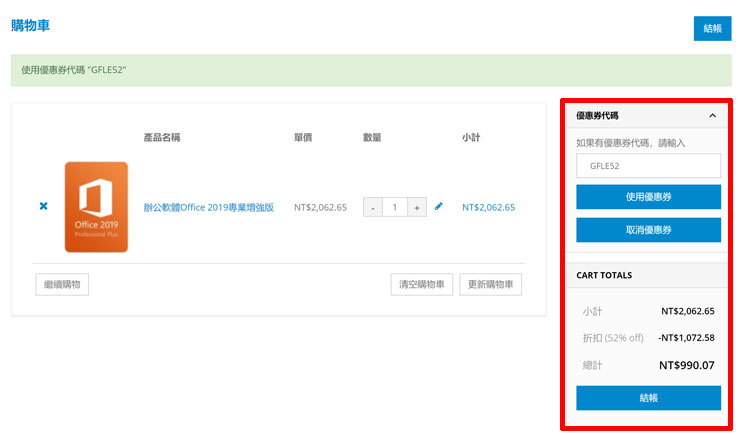Click the 購物車 page heading

point(31,25)
